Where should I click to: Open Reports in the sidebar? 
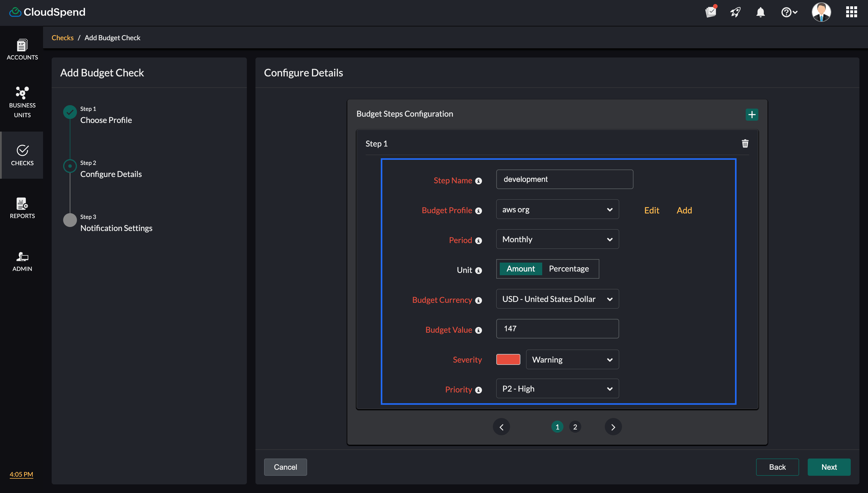point(22,208)
